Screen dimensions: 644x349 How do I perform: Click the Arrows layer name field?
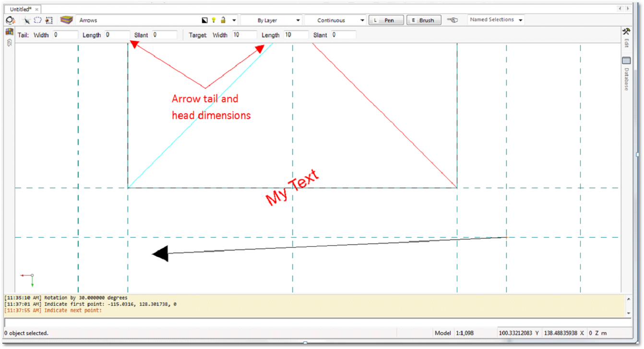click(138, 20)
